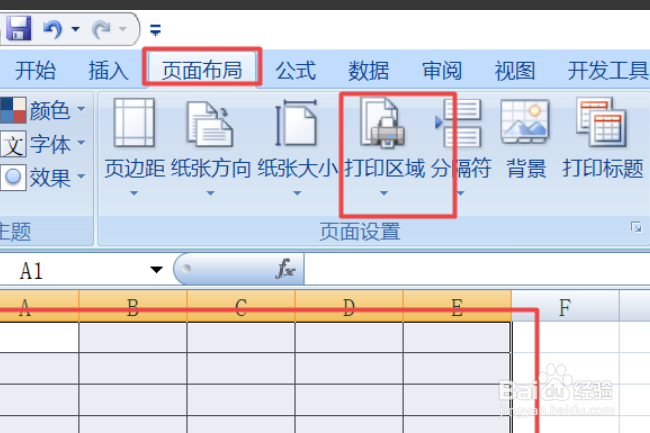Expand the 打印区域 dropdown arrow
The width and height of the screenshot is (650, 433).
pyautogui.click(x=384, y=193)
